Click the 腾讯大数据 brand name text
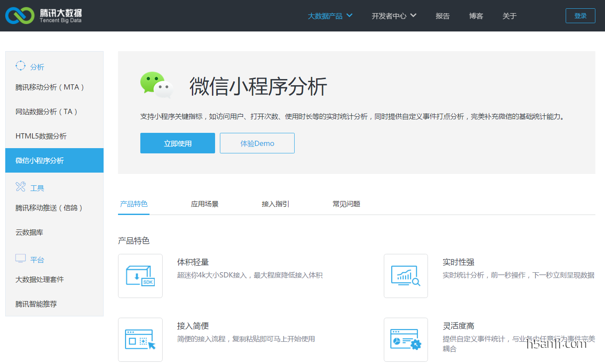 [x=60, y=13]
